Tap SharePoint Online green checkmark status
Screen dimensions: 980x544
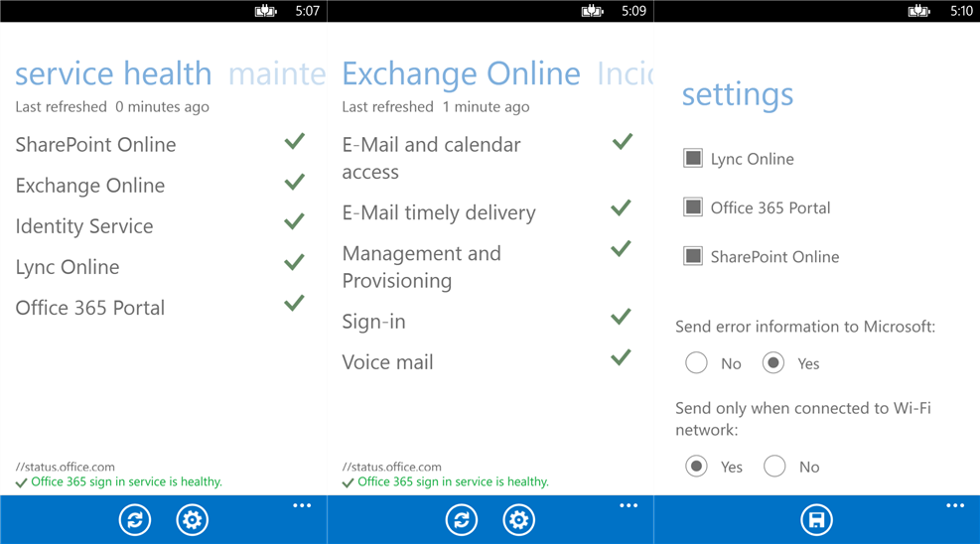pos(294,141)
